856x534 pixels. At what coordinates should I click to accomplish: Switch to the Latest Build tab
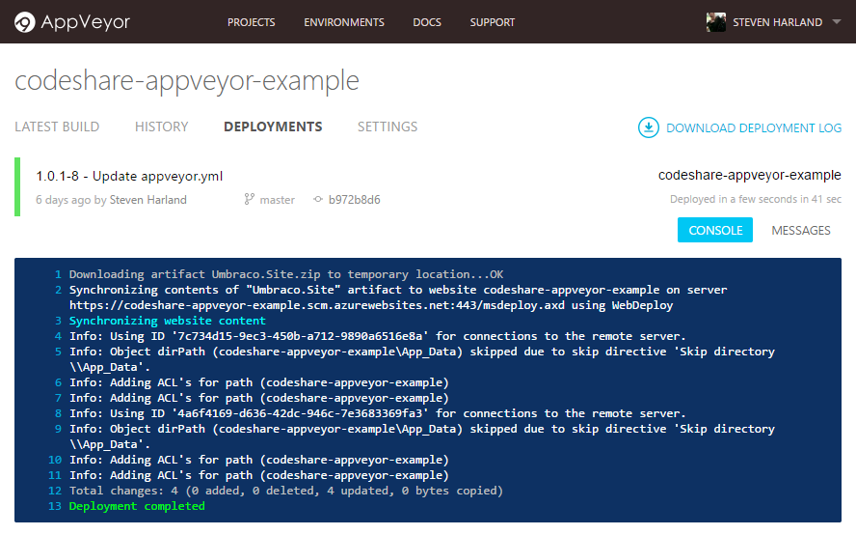(x=57, y=127)
